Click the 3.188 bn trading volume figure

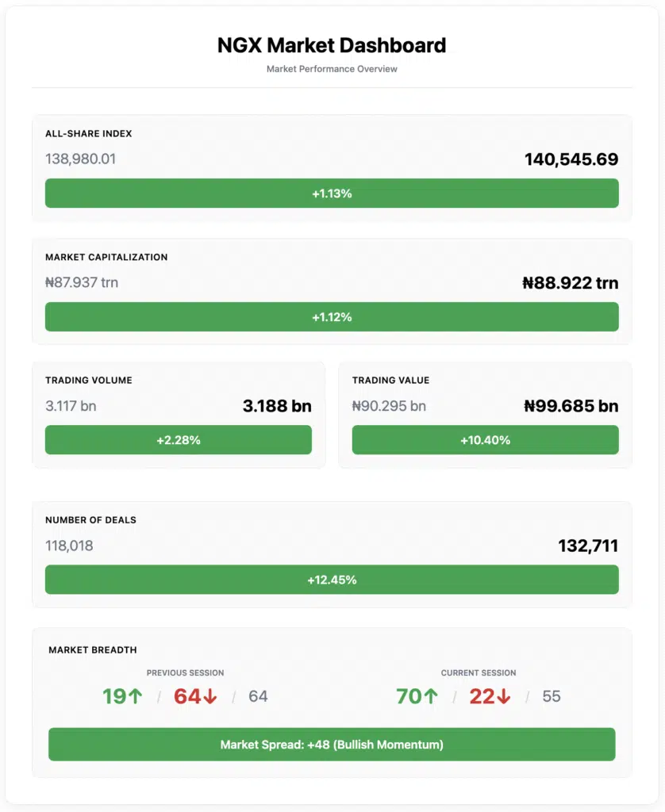pos(277,406)
